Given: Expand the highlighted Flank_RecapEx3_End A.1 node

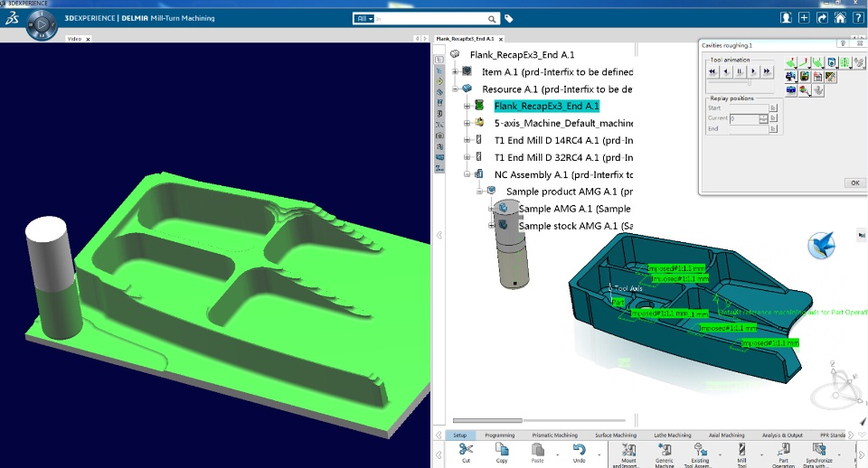Looking at the screenshot, I should point(467,106).
